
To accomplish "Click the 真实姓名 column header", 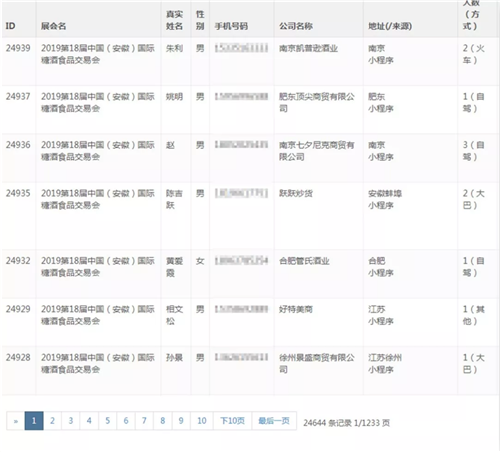I will [174, 20].
